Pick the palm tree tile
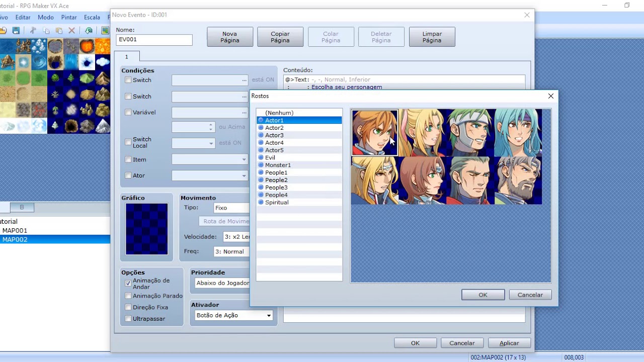 click(x=55, y=110)
